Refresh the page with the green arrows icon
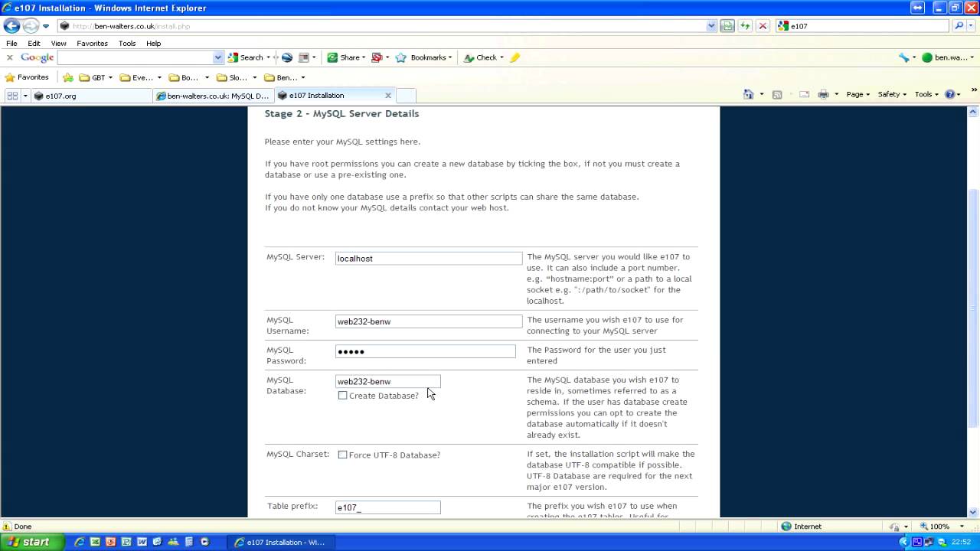 click(x=745, y=26)
